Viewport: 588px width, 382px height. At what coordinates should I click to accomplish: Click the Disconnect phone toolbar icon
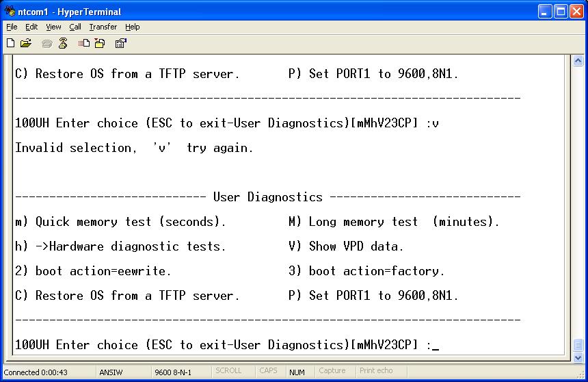click(63, 43)
